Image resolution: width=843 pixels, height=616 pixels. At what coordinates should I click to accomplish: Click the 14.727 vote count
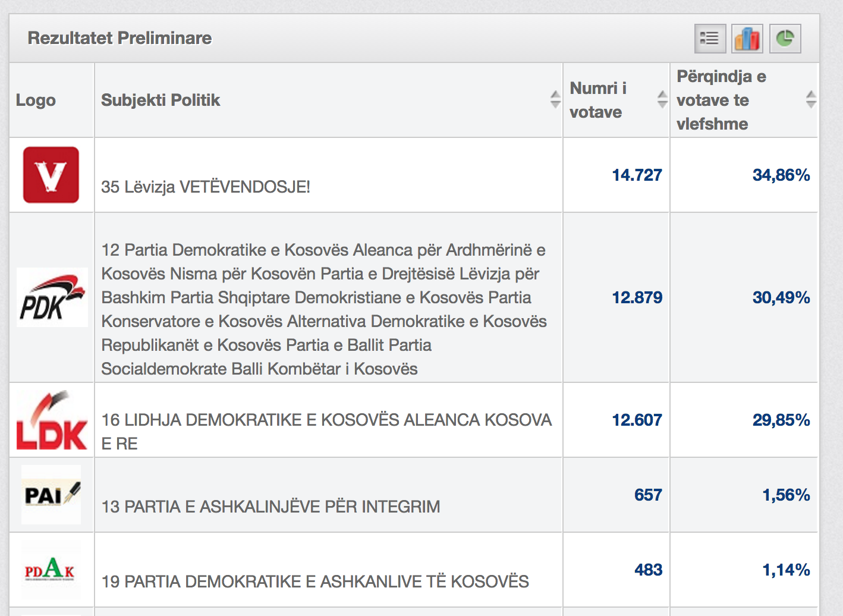click(x=637, y=175)
